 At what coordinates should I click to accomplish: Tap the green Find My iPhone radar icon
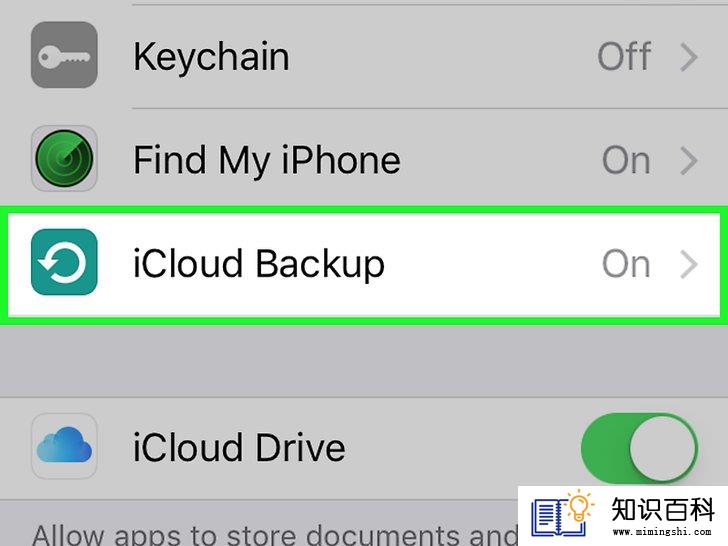[64, 158]
